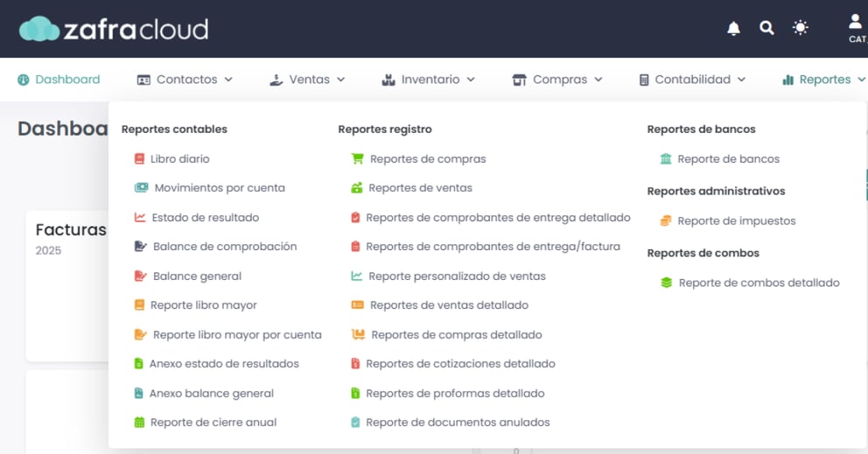Open Reportes de compras link

coord(428,159)
